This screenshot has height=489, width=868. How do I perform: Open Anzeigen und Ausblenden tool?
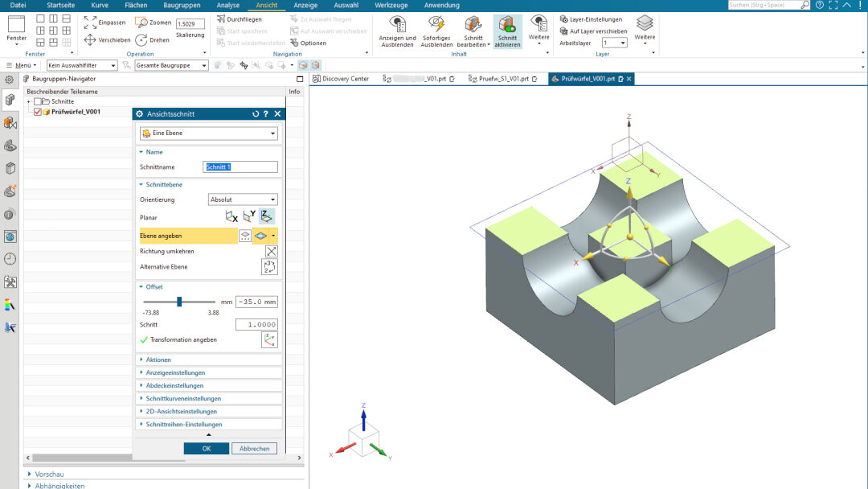(x=397, y=31)
